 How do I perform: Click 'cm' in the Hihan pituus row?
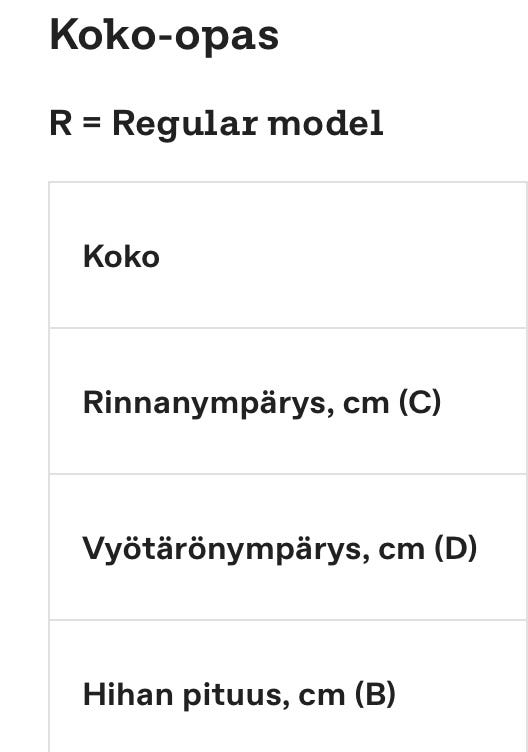coord(321,696)
